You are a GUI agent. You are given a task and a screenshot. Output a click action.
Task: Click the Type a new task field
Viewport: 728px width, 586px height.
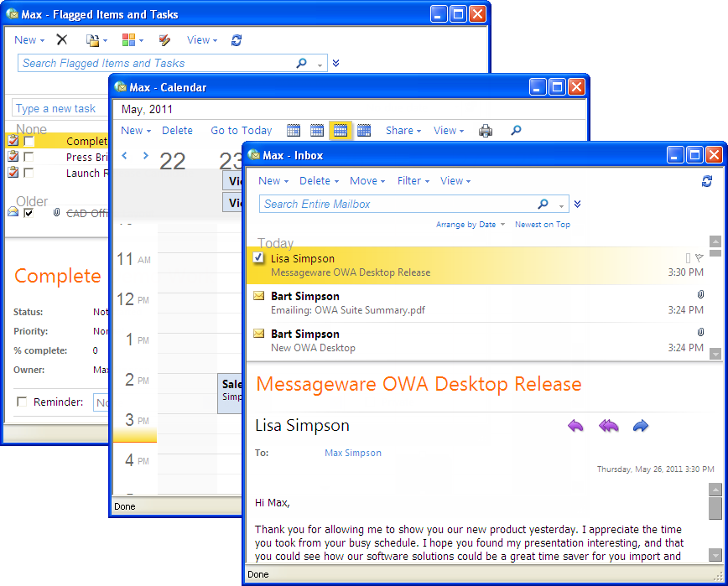60,109
